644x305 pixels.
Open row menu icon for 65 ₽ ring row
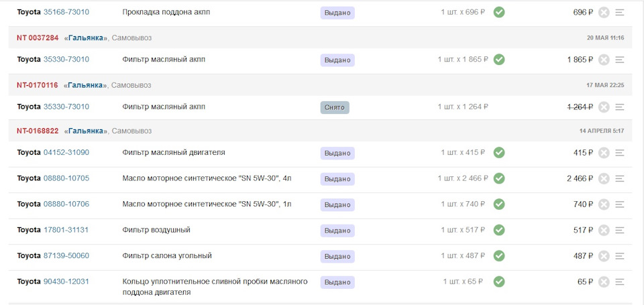click(x=620, y=282)
